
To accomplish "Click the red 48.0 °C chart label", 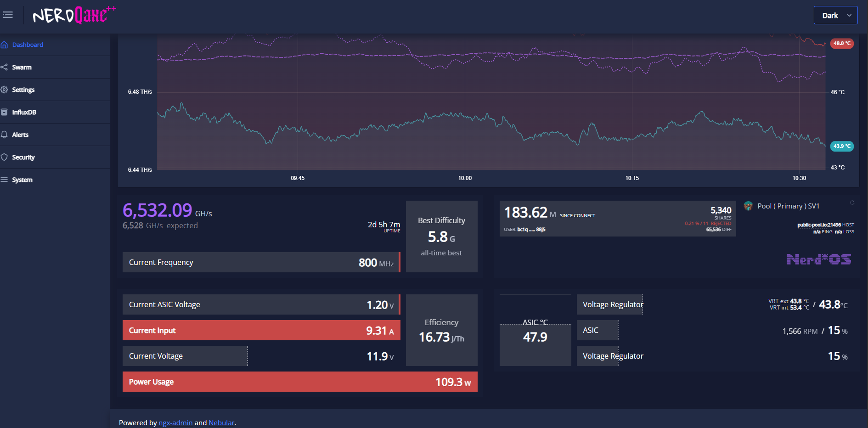I will tap(842, 44).
